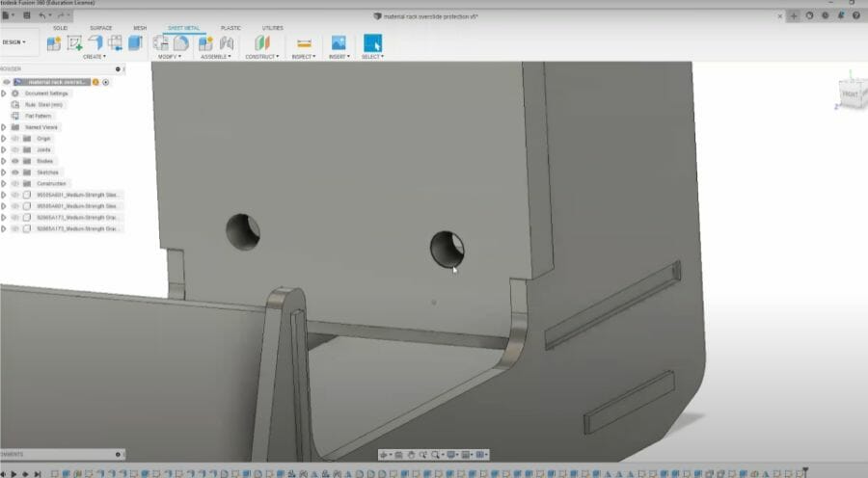The height and width of the screenshot is (478, 868).
Task: Expand the Named Views node
Action: [x=4, y=127]
